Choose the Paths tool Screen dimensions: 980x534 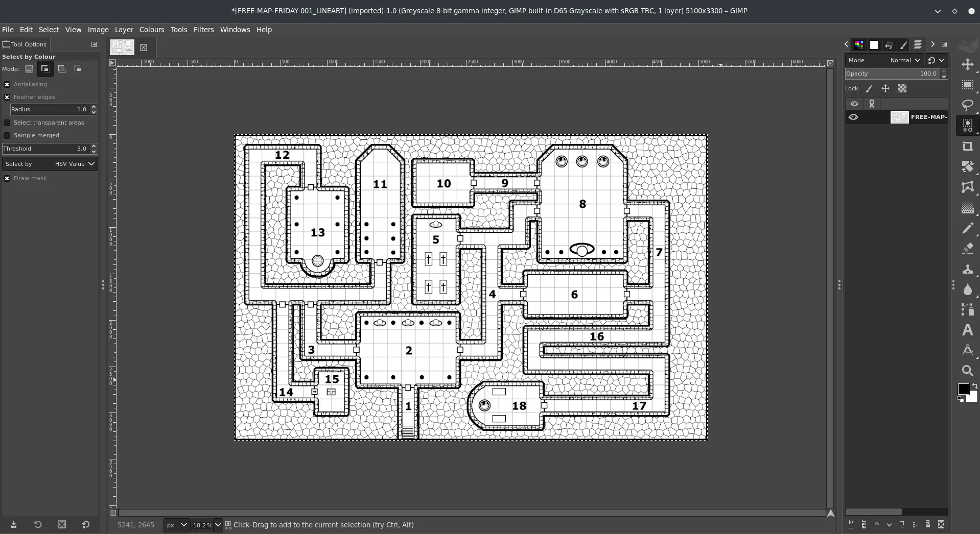967,310
